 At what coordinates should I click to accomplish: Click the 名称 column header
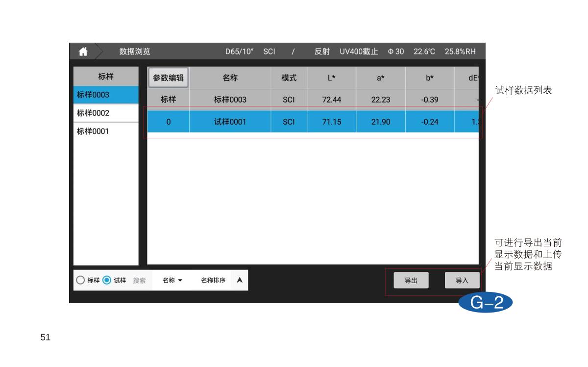(230, 78)
